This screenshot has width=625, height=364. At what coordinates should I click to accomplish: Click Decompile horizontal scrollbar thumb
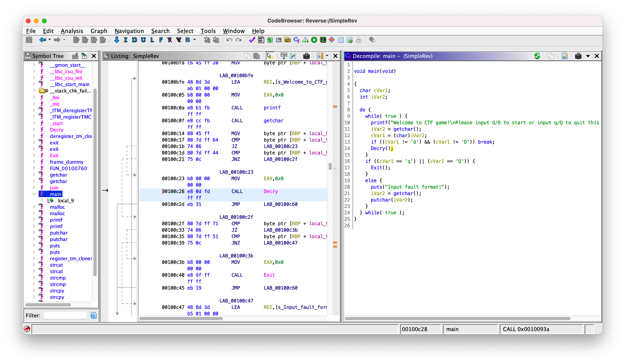tap(458, 318)
